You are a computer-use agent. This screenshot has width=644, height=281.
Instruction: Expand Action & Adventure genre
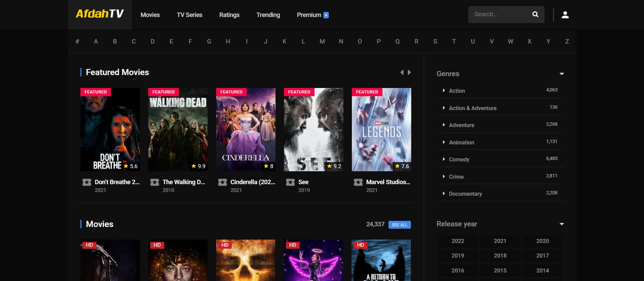coord(500,108)
